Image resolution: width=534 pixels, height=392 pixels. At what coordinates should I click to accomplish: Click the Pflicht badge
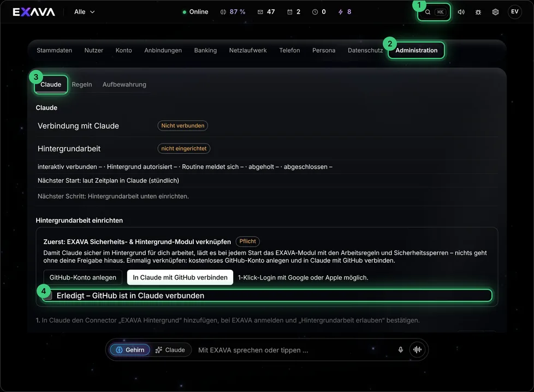(247, 241)
